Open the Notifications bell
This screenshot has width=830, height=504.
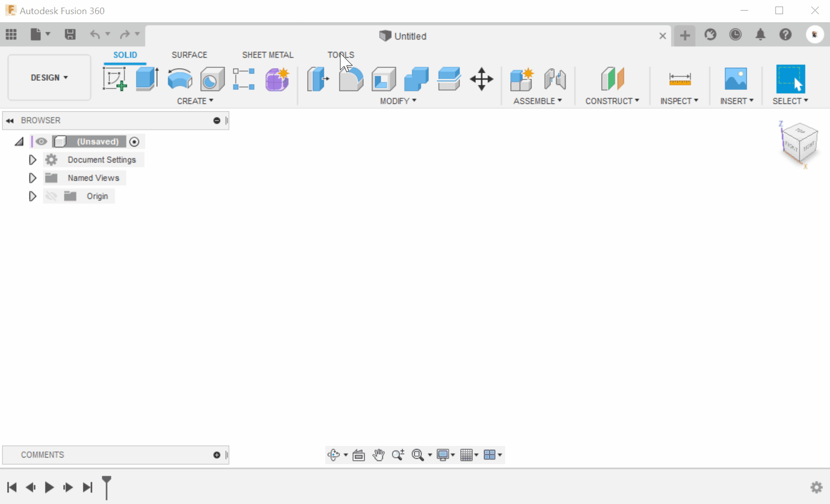pyautogui.click(x=760, y=34)
